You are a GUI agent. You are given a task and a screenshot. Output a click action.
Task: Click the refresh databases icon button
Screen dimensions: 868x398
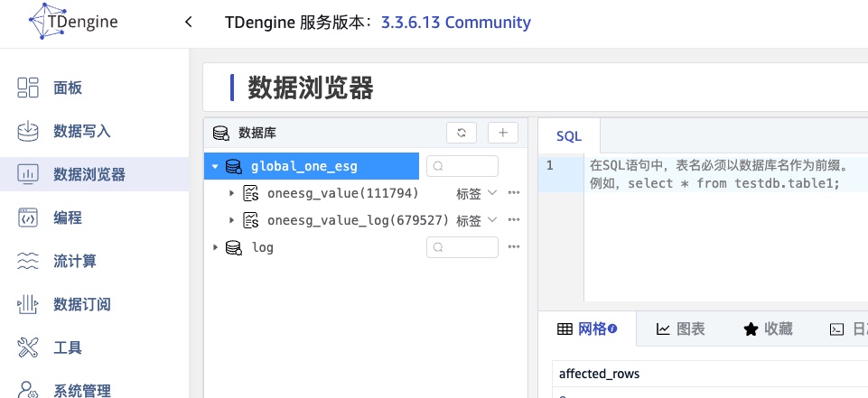click(x=461, y=133)
